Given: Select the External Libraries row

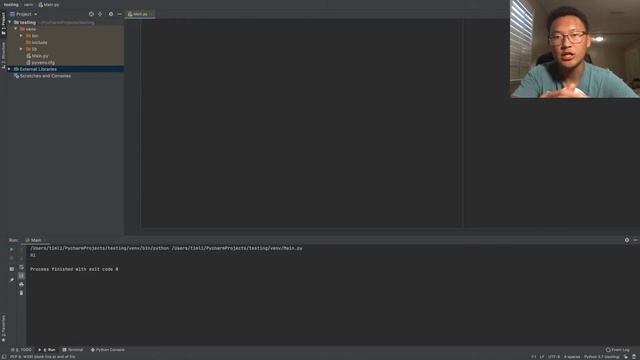Looking at the screenshot, I should pyautogui.click(x=65, y=69).
